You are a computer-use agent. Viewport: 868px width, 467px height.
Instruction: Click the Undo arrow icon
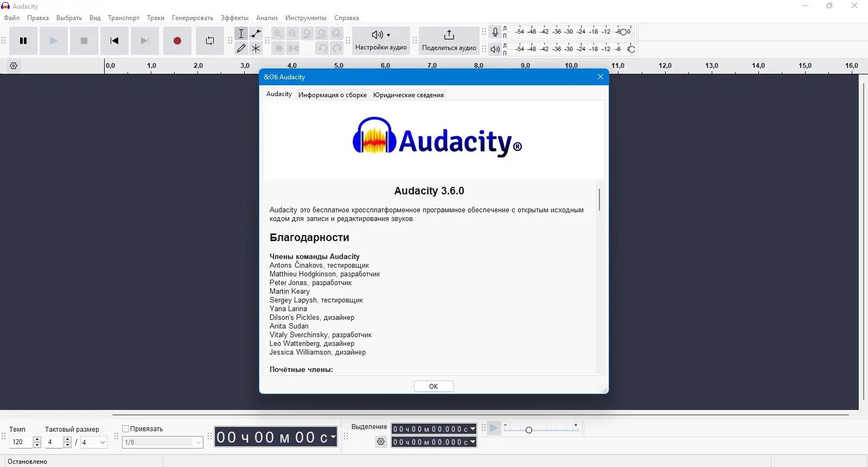click(322, 48)
